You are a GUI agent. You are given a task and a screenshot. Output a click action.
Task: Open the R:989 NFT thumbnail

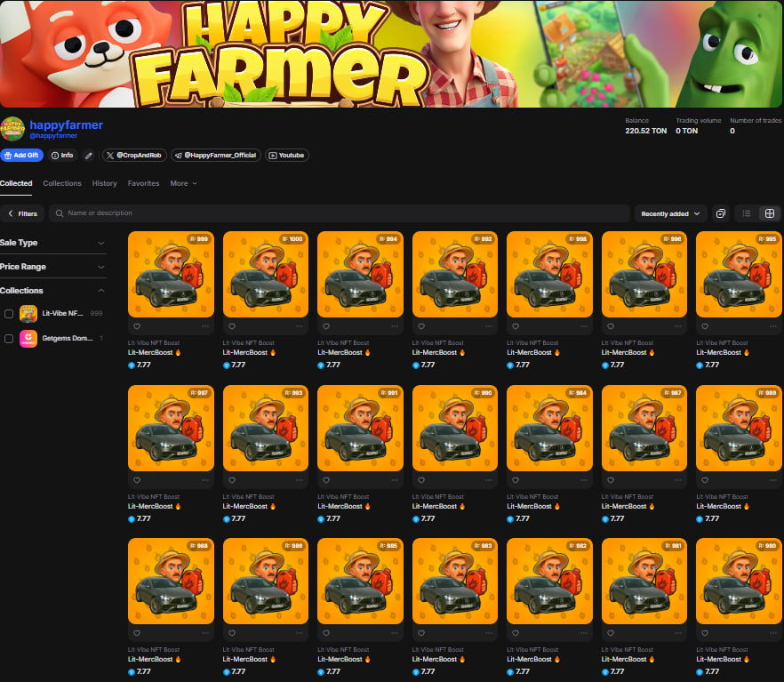739,428
